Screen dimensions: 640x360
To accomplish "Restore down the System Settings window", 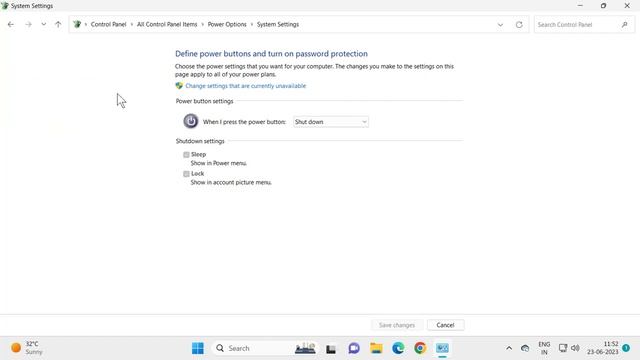I will point(603,6).
